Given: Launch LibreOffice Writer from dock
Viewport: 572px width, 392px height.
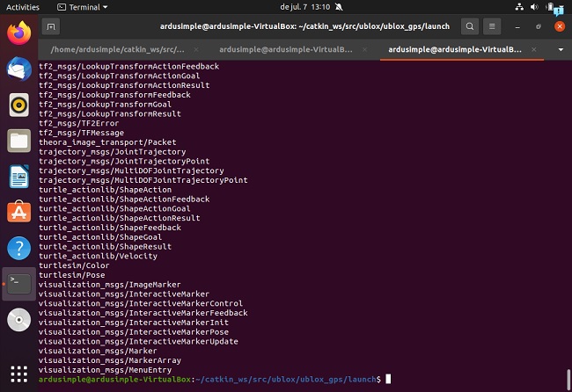Looking at the screenshot, I should point(18,177).
